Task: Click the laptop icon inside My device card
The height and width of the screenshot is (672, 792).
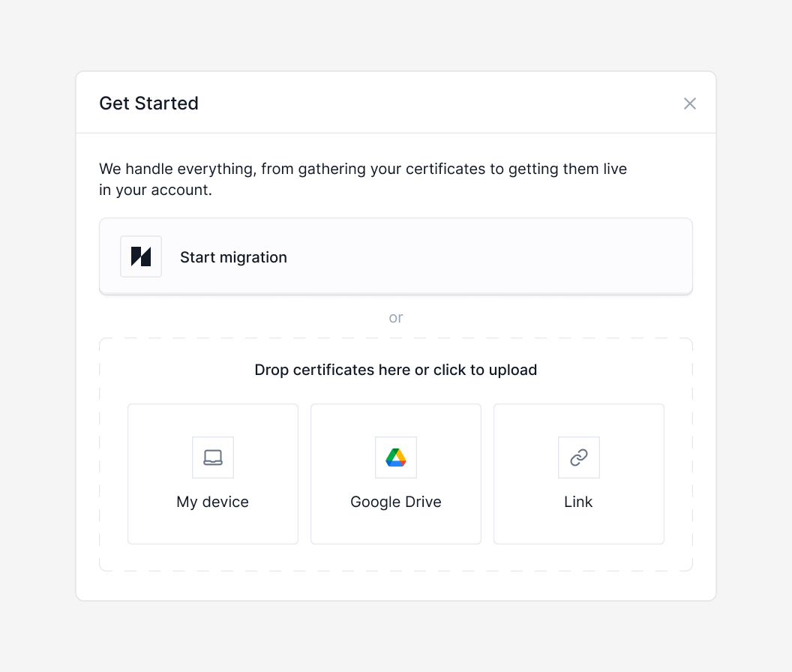Action: pos(212,457)
